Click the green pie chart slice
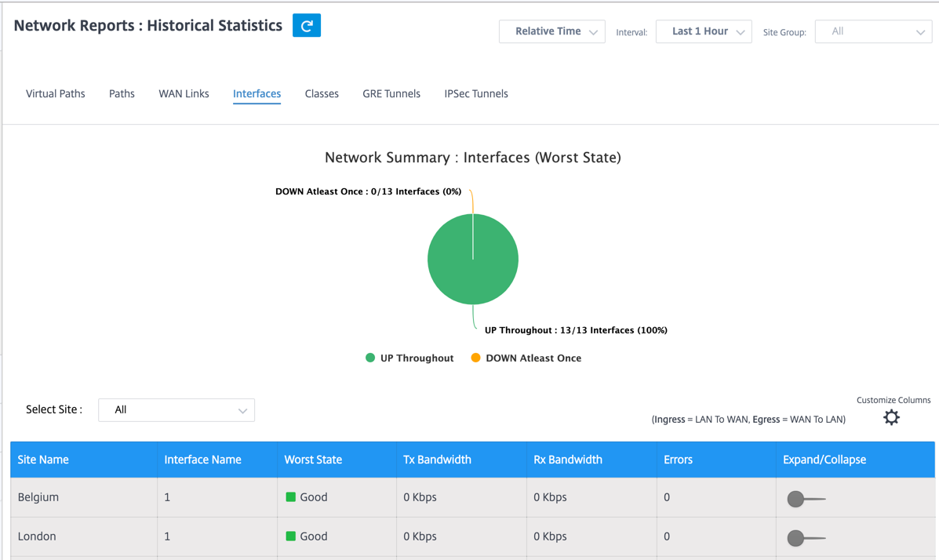Viewport: 939px width, 560px height. pos(473,260)
